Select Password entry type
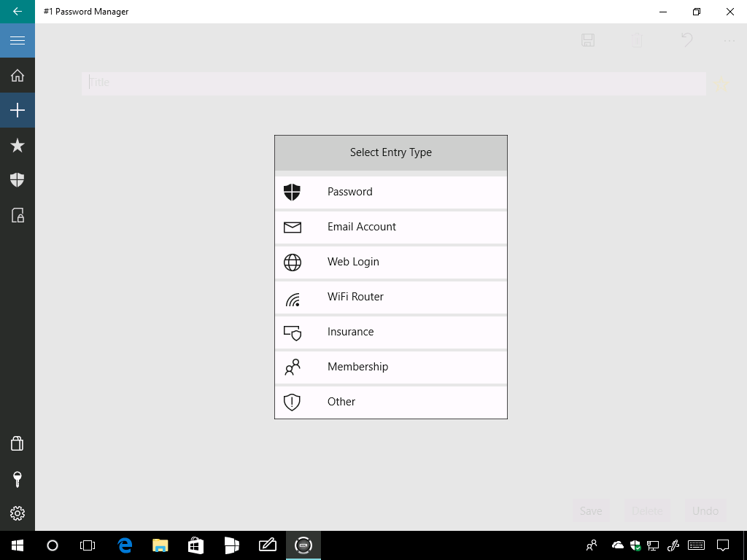The width and height of the screenshot is (747, 560). (x=391, y=192)
